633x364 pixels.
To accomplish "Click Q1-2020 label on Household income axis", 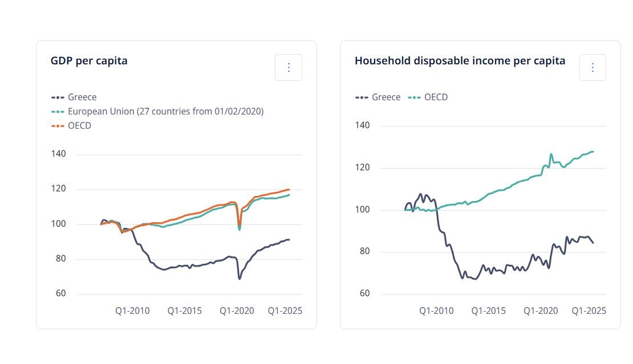I will [541, 311].
